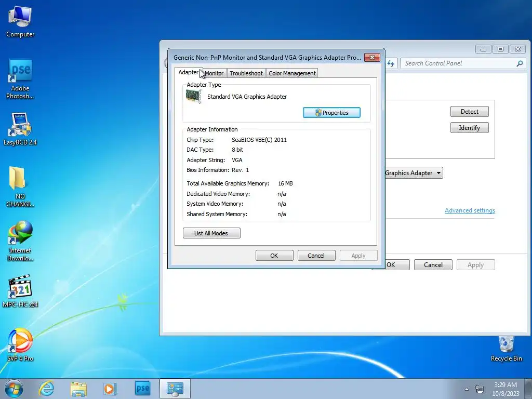532x399 pixels.
Task: Click List All Modes button
Action: pos(211,233)
